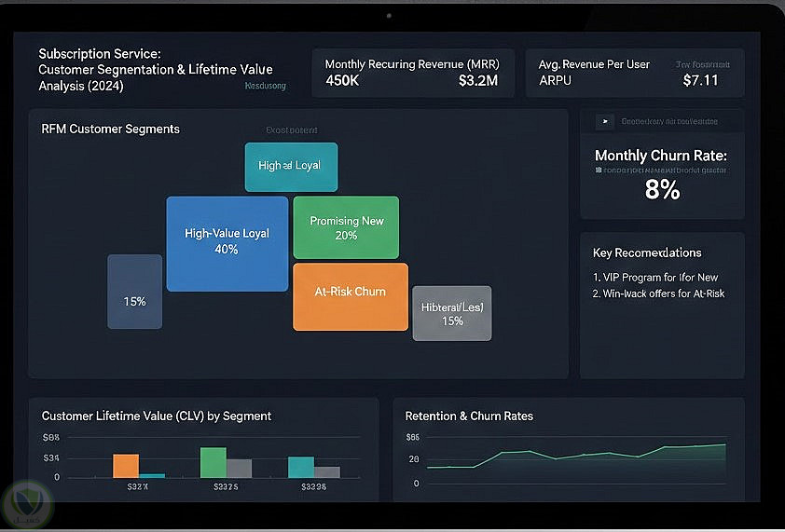Click the Monthly Churn Rate 8% value
Image resolution: width=785 pixels, height=532 pixels.
pos(662,190)
